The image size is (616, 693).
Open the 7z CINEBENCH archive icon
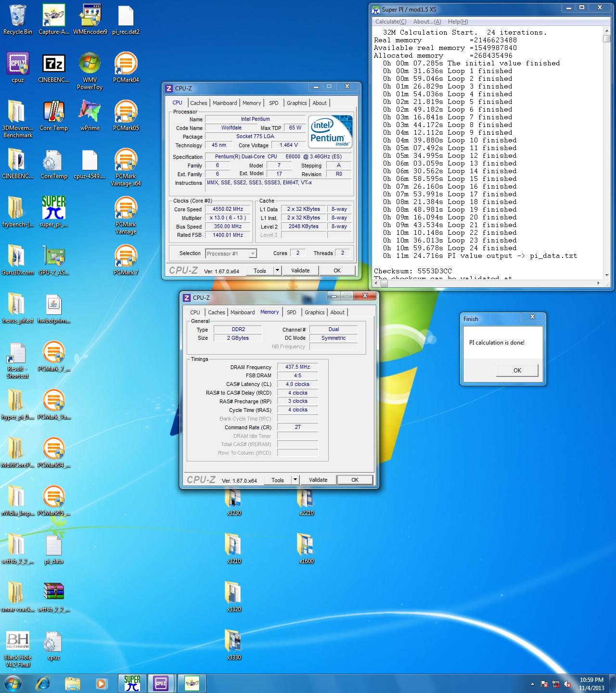tap(53, 68)
